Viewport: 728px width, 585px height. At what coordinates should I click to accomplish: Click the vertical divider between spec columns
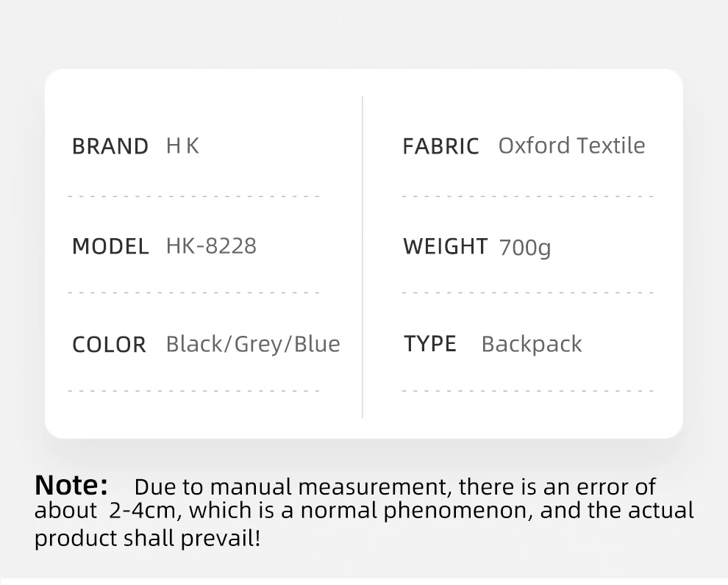click(x=363, y=257)
